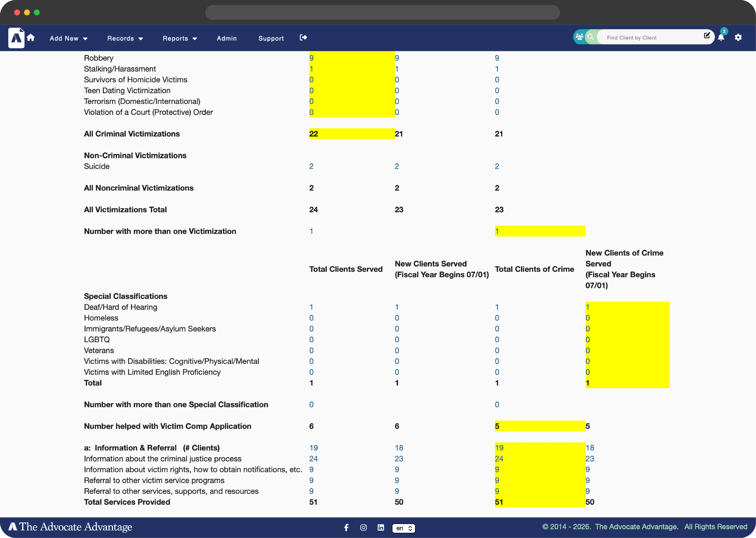Click the logout arrow icon
This screenshot has height=538, width=756.
303,37
